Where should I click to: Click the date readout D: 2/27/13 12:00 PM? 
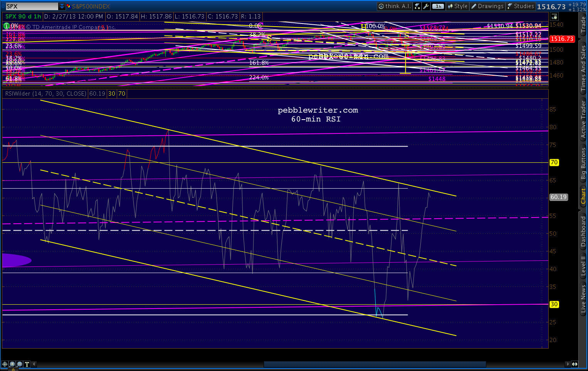coord(74,17)
